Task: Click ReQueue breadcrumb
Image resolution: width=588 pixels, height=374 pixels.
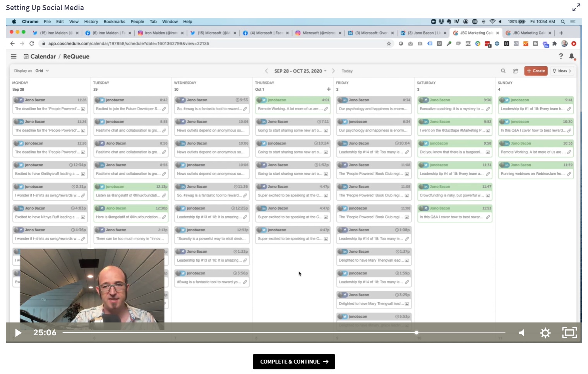Action: tap(76, 56)
